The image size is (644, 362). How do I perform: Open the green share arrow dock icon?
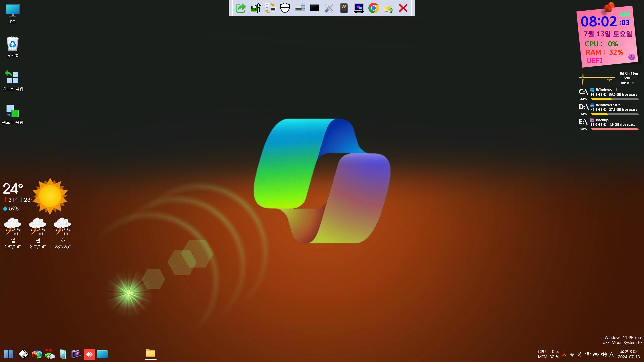[x=241, y=8]
